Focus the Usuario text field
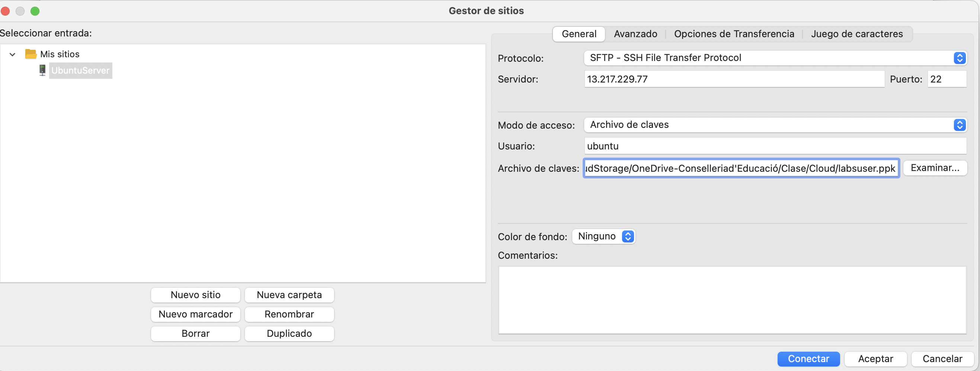This screenshot has height=371, width=980. [x=774, y=146]
